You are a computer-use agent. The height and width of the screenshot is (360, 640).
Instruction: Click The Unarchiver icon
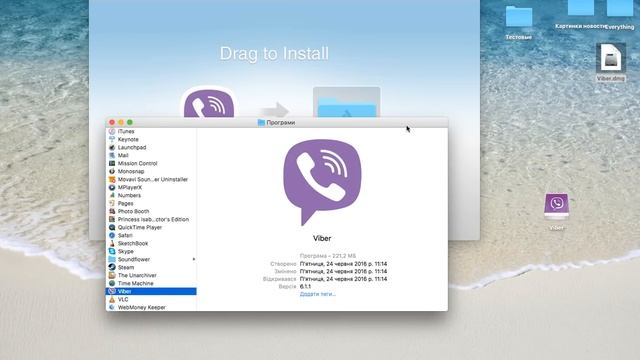[x=112, y=276]
